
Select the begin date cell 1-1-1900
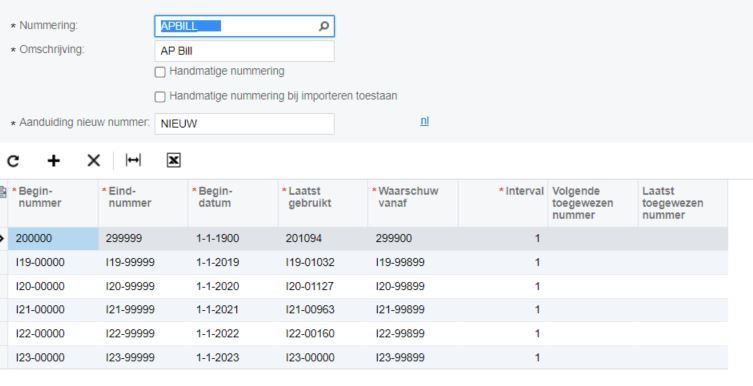pos(232,239)
